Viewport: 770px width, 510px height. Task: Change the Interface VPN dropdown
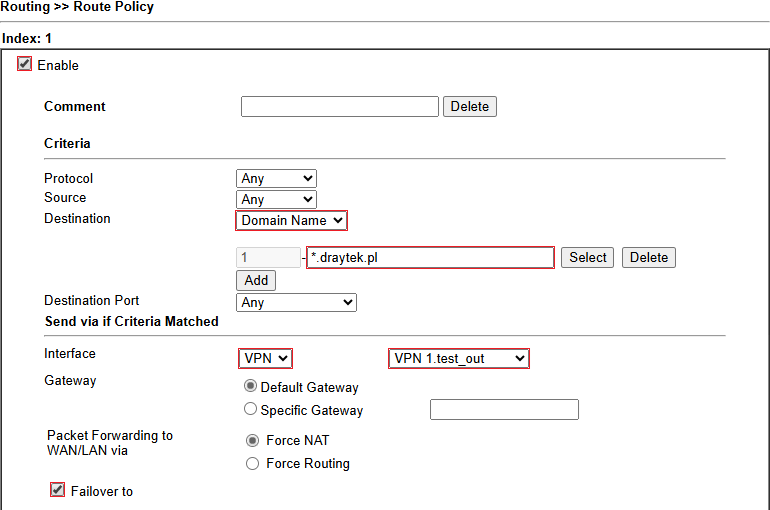click(x=265, y=358)
